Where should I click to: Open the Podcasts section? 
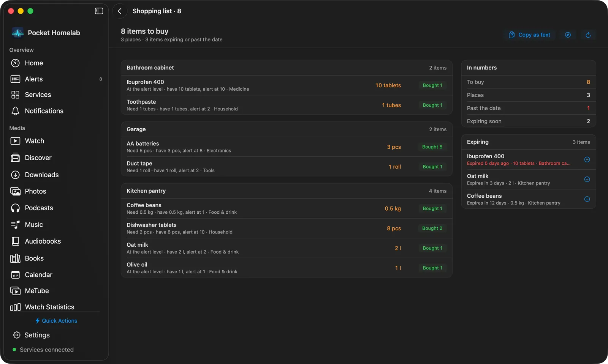click(55, 208)
